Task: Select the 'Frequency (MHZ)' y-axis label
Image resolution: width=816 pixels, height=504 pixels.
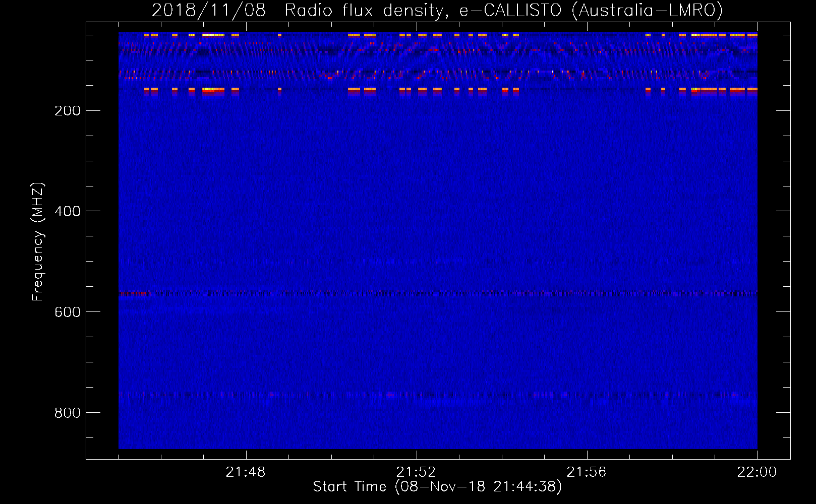Action: (x=38, y=242)
